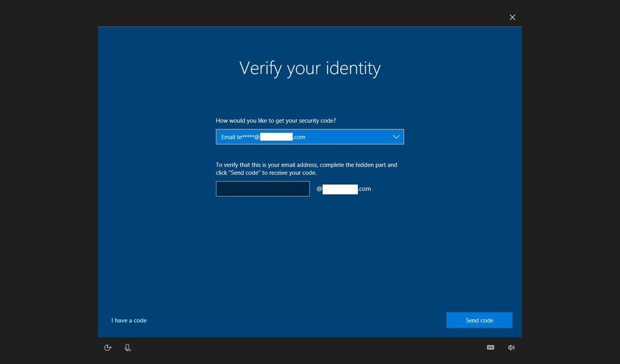Adjust sound via the speaker icon
This screenshot has width=620, height=364.
tap(511, 347)
